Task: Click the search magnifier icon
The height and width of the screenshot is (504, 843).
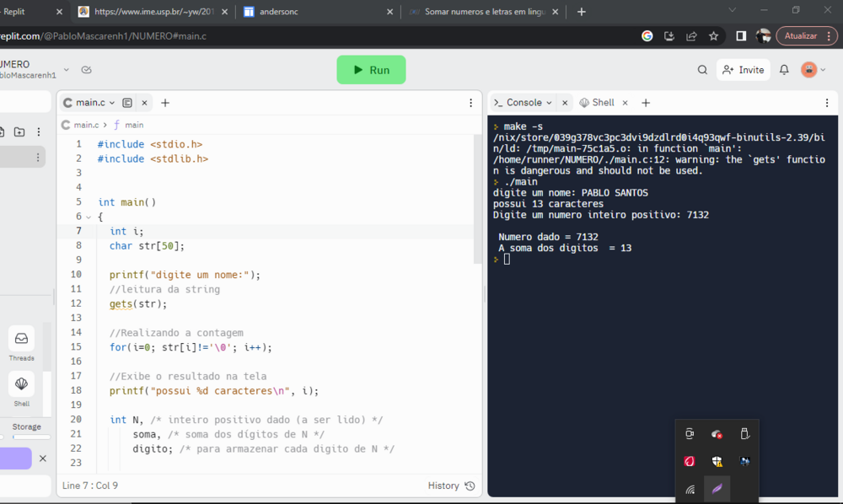Action: (702, 70)
